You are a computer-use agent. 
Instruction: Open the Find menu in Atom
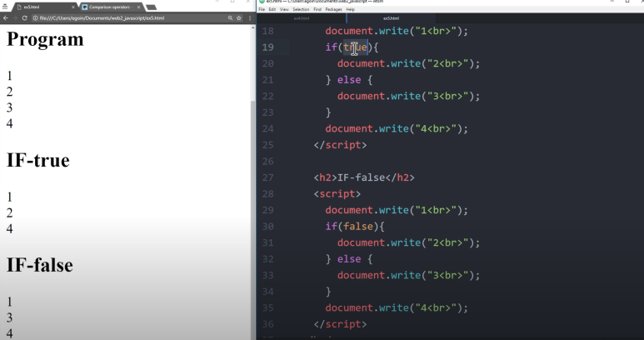pyautogui.click(x=317, y=9)
